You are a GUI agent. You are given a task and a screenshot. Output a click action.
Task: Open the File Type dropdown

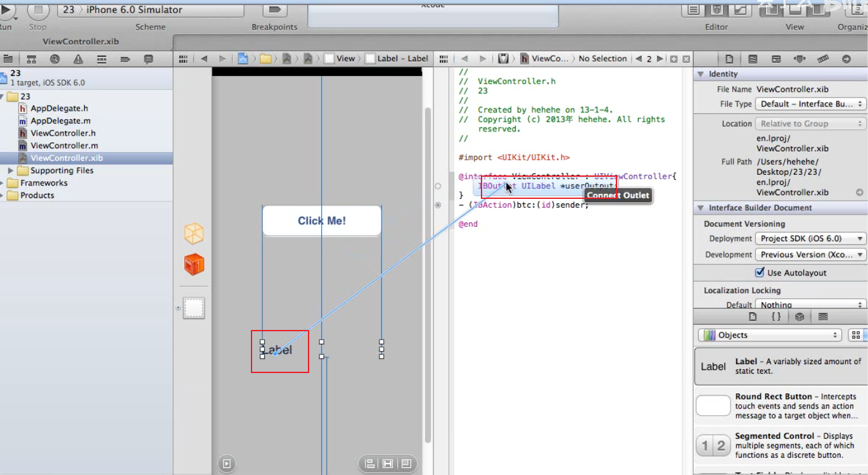point(810,104)
